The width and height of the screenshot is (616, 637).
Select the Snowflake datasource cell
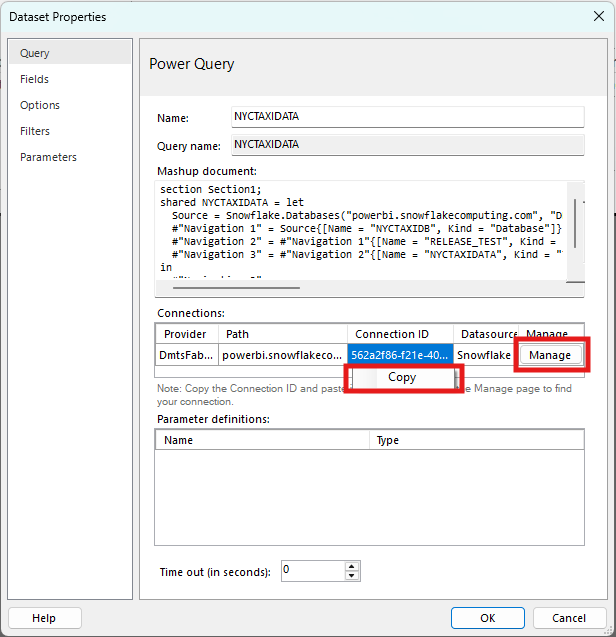point(486,355)
